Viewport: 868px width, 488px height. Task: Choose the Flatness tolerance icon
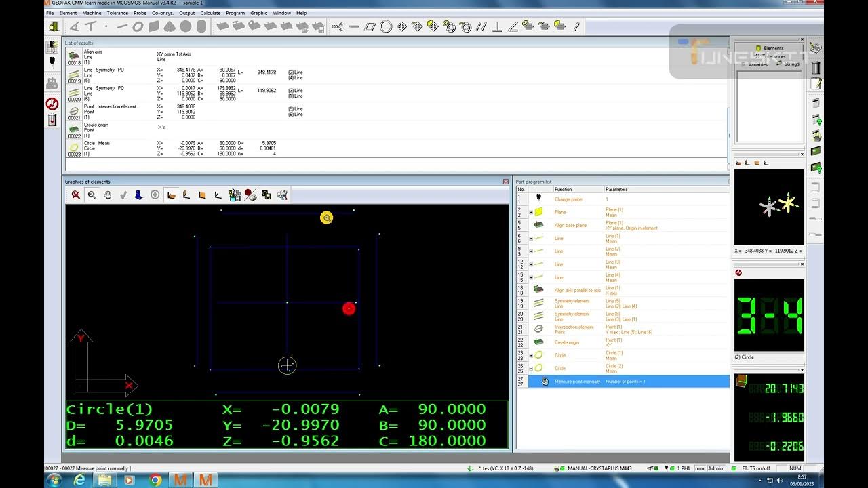[x=370, y=26]
